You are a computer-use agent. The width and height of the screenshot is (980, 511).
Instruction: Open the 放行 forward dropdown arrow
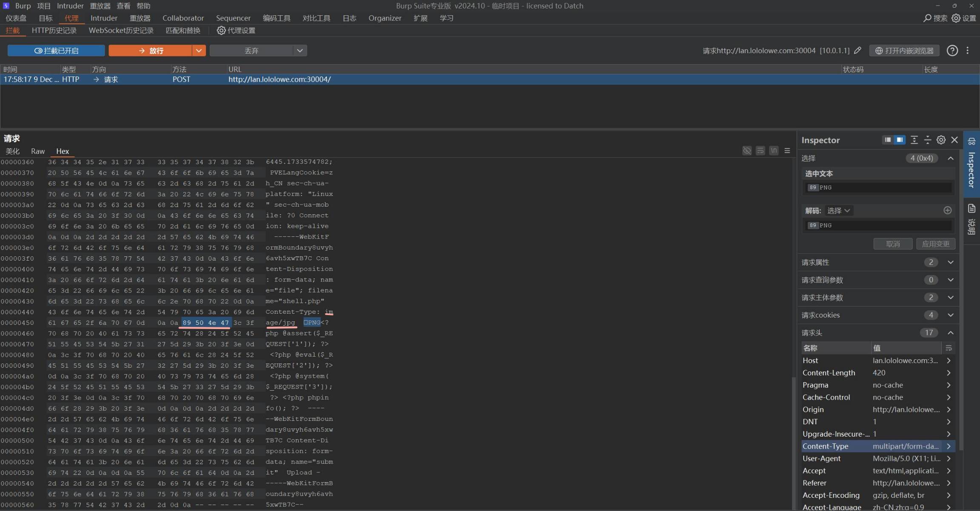(199, 51)
